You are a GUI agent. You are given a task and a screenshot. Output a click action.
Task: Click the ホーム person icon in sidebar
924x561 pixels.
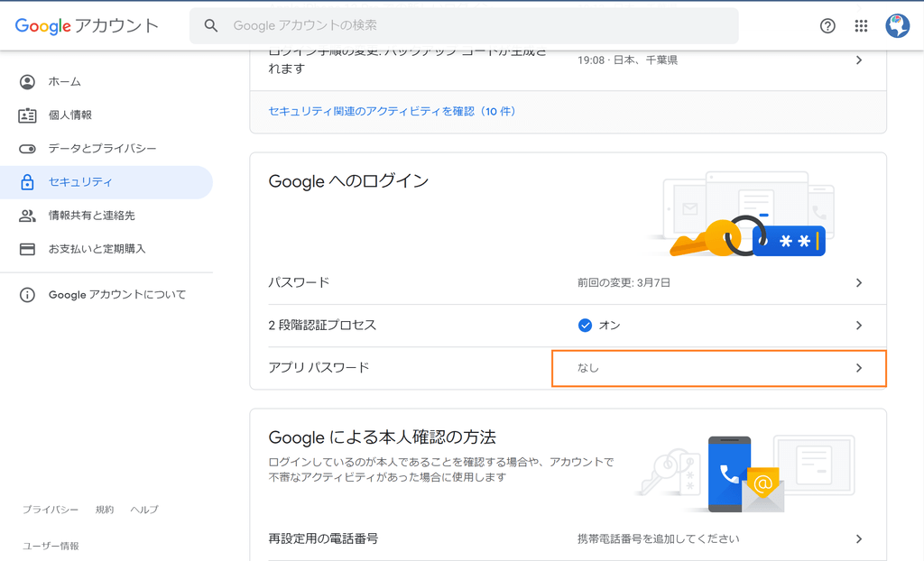point(27,82)
